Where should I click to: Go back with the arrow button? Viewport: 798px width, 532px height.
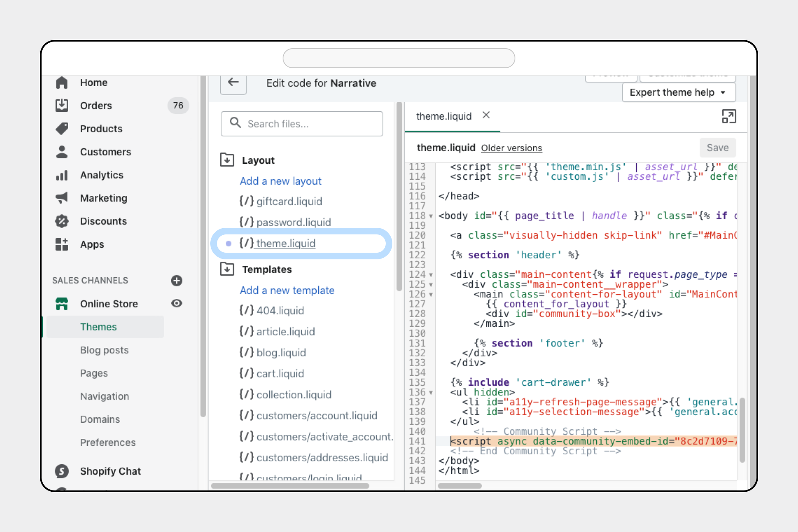click(x=233, y=83)
